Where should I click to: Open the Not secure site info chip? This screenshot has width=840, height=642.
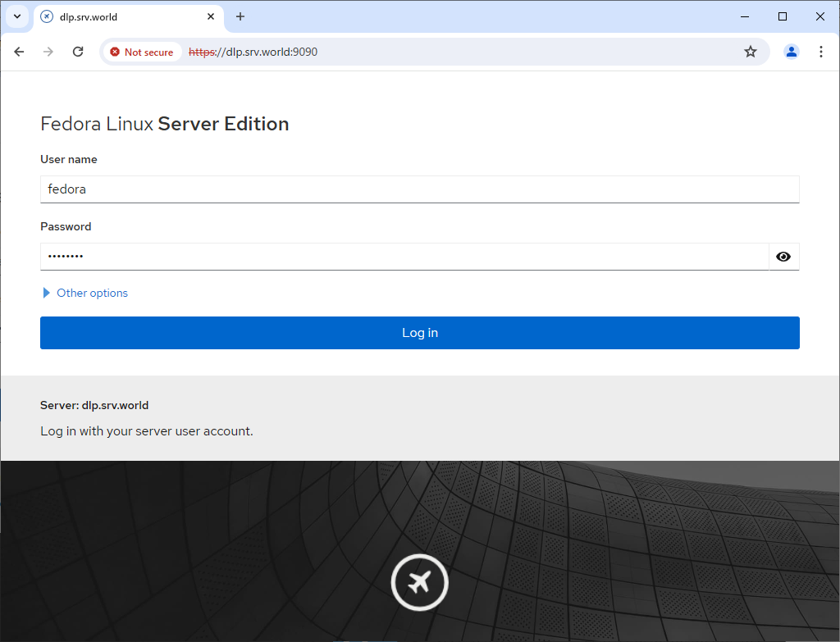142,52
